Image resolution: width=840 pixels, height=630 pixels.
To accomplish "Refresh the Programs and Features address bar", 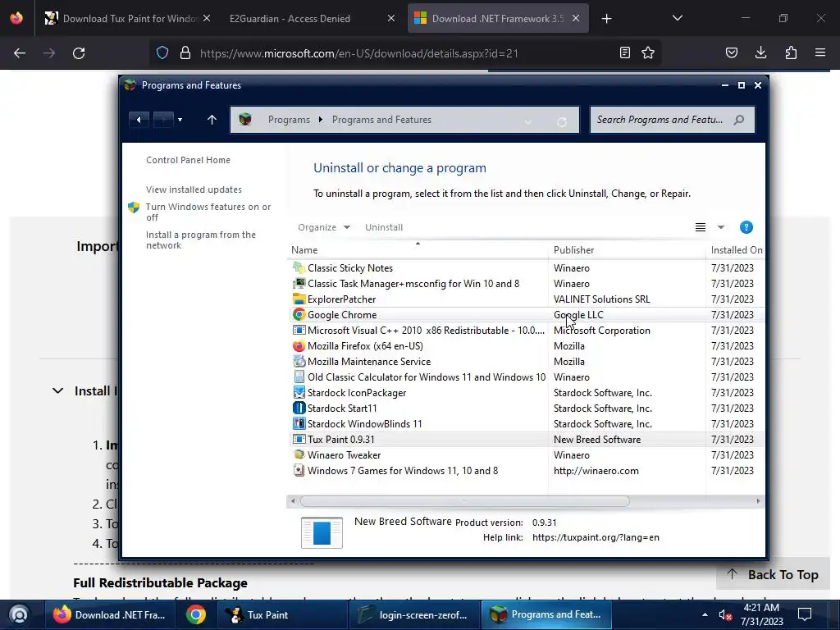I will click(x=561, y=121).
